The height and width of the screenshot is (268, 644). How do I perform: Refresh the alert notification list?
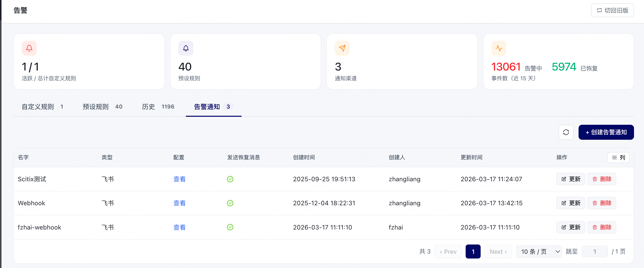coord(566,132)
